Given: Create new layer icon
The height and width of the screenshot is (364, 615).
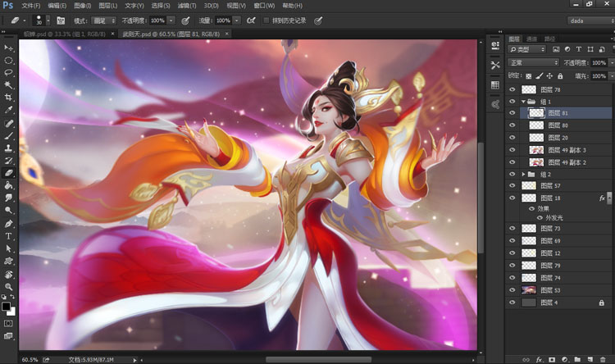Looking at the screenshot, I should click(x=590, y=359).
